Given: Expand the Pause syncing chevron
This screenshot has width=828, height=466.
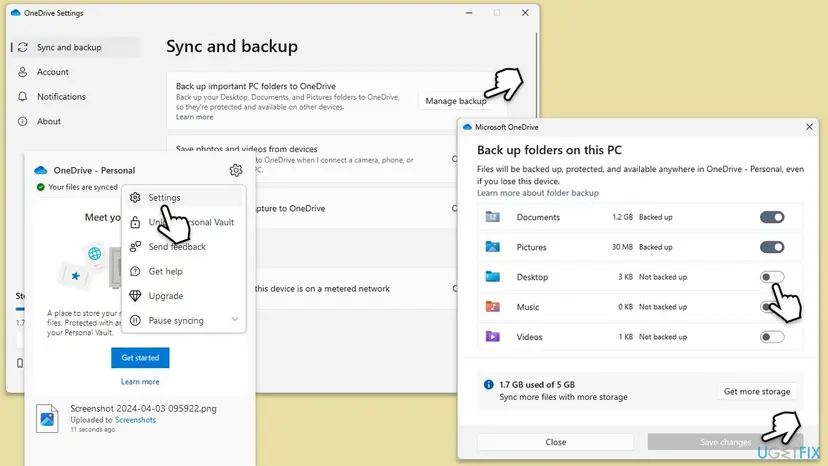Looking at the screenshot, I should 235,320.
